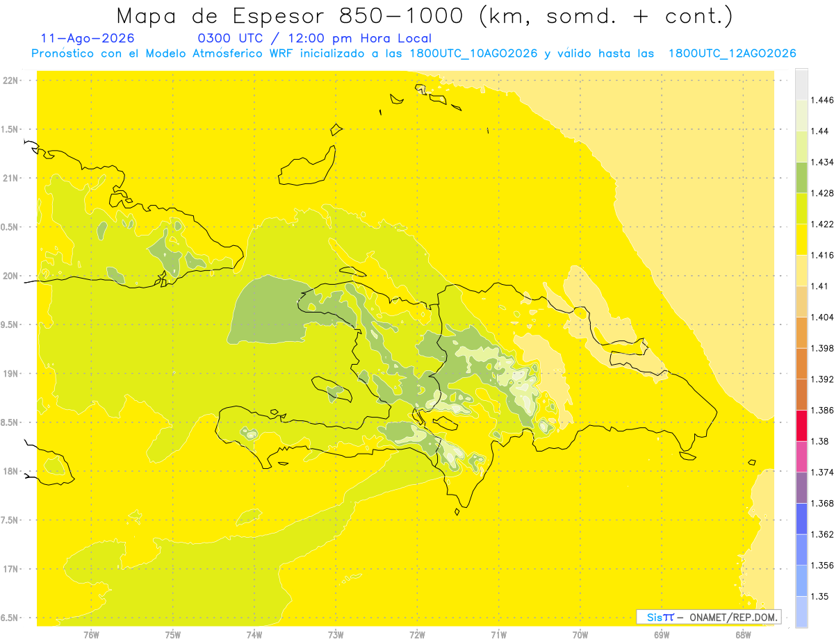Click the longitude axis label '76W'
834x644 pixels.
click(91, 634)
